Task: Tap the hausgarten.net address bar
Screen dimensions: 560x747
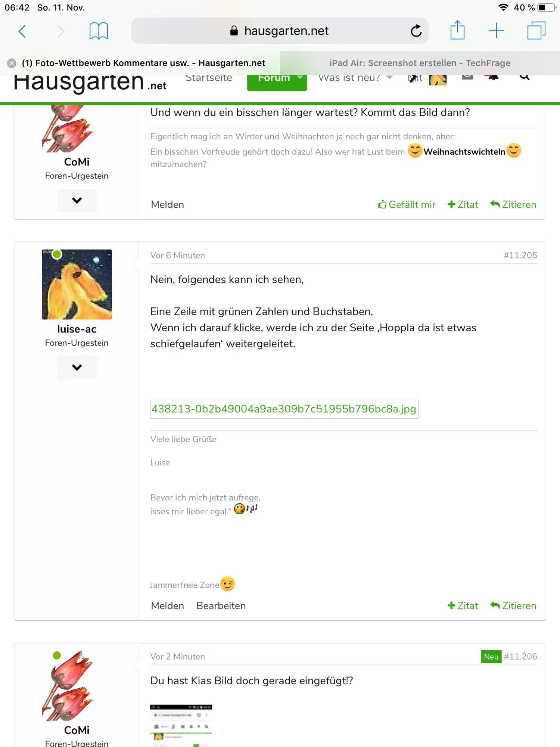Action: tap(279, 31)
